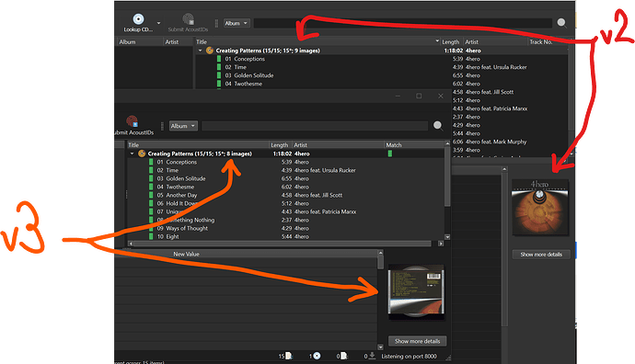Viewport: 635px width, 364px height.
Task: Select the 09 Ways of Thought track
Action: click(x=182, y=229)
